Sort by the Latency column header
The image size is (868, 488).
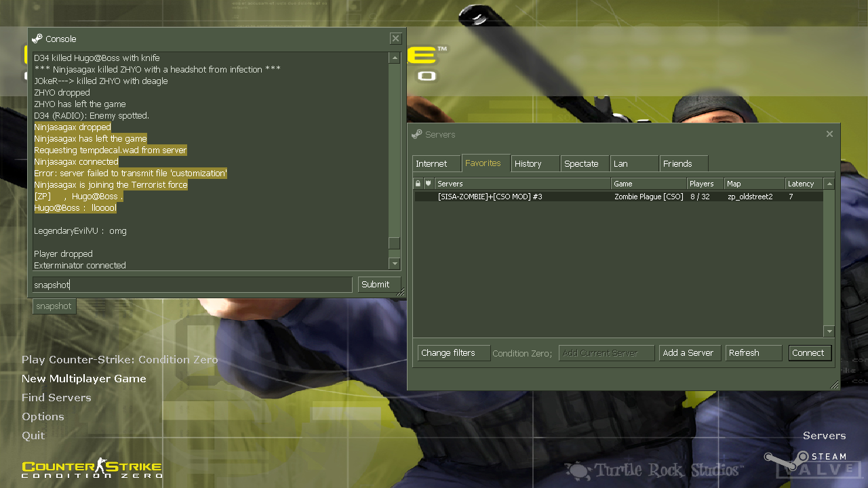pos(804,184)
